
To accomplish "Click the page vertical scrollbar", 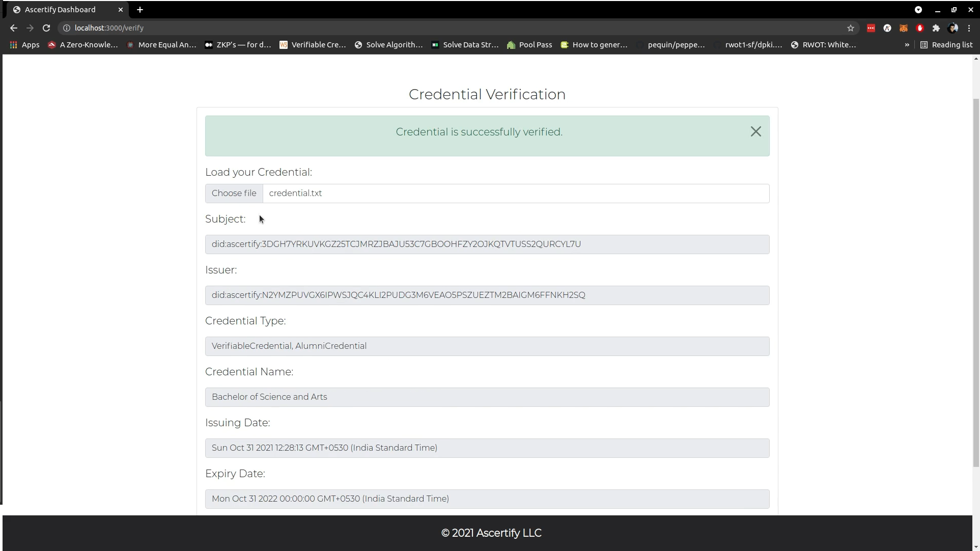I will [976, 280].
